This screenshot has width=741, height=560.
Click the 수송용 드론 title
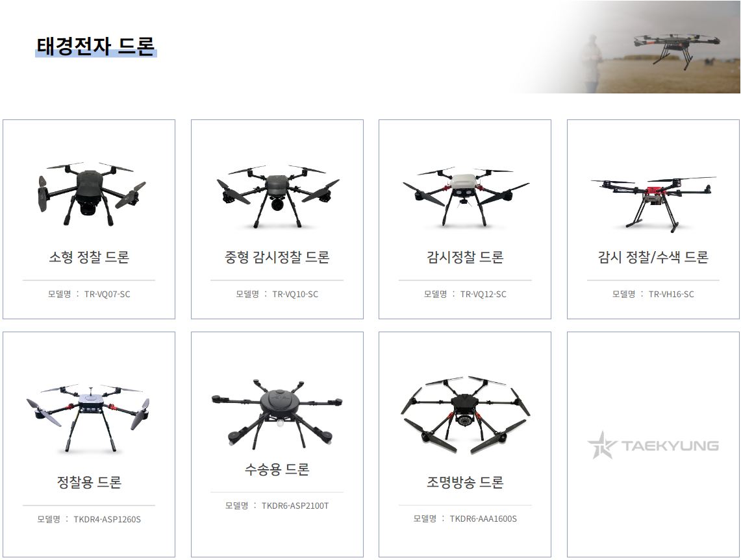tap(277, 469)
